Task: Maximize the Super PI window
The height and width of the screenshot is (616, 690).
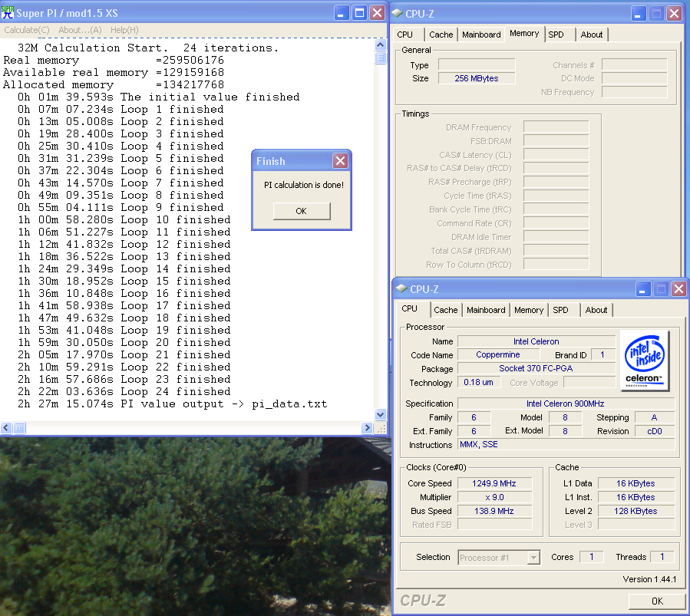Action: point(359,13)
